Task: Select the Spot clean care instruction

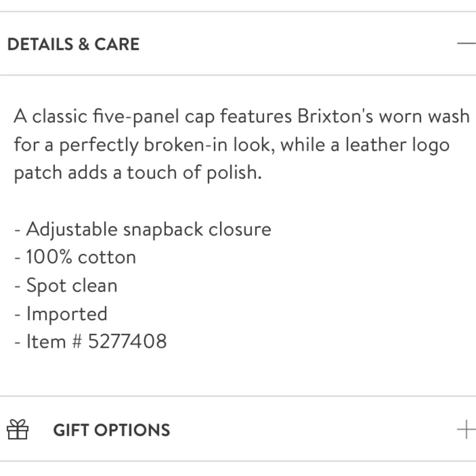Action: [66, 286]
